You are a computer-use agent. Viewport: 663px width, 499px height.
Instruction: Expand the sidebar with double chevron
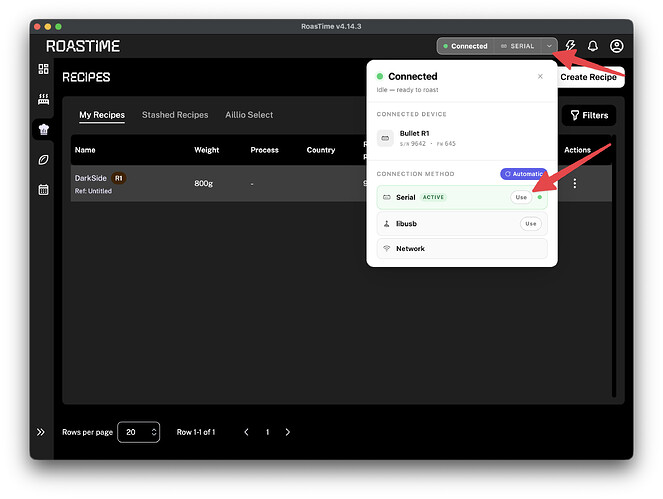(x=41, y=432)
